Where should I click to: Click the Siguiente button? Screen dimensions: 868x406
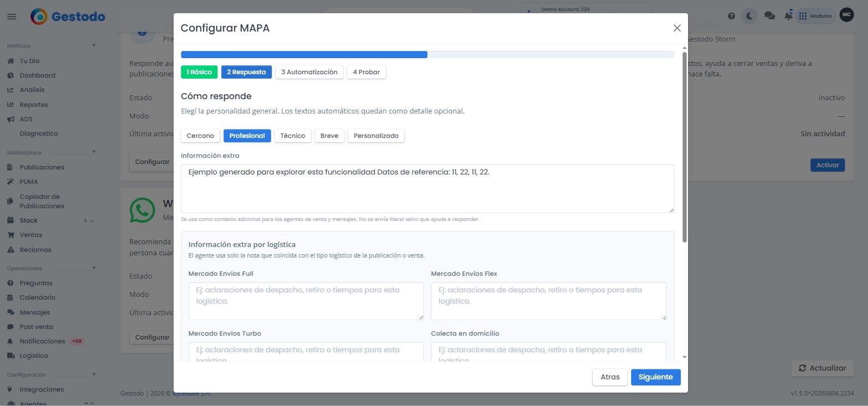(x=655, y=377)
